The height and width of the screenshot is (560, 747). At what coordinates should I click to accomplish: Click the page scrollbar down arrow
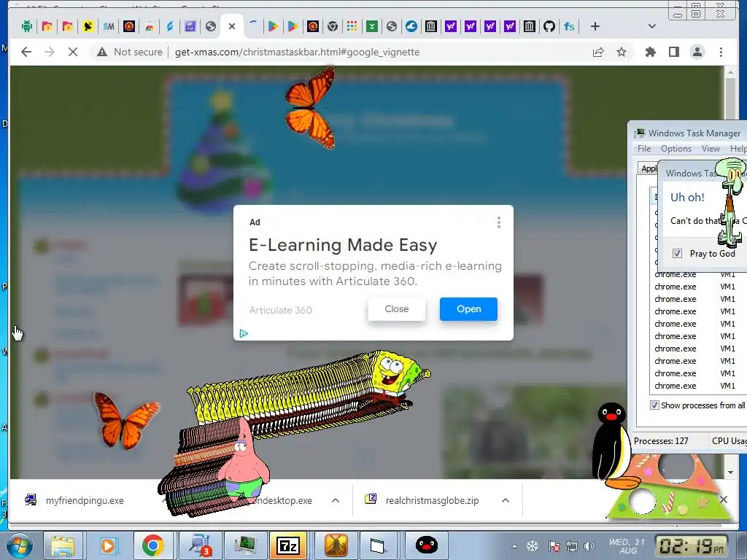[x=730, y=472]
